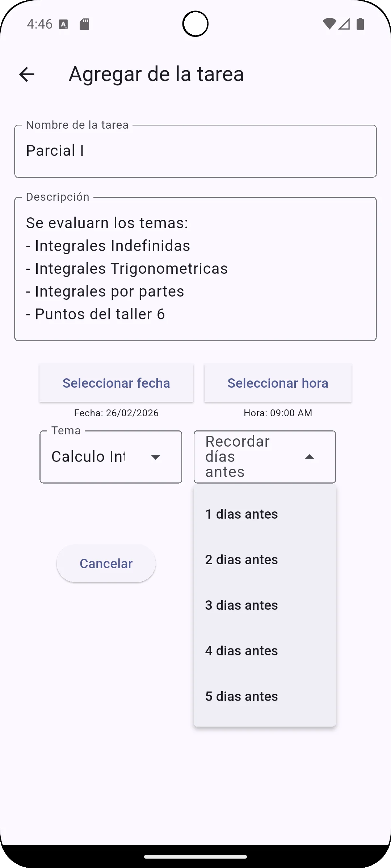
Task: Tap the battery status icon
Action: click(x=360, y=24)
